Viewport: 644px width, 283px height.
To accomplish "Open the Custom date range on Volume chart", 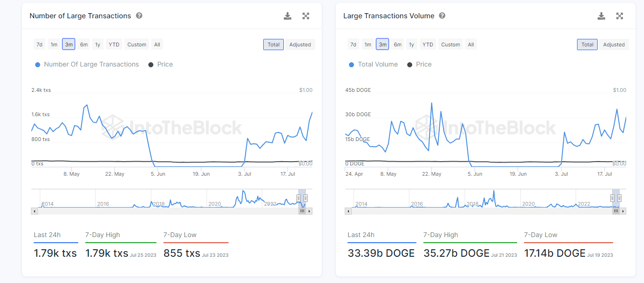I will coord(450,44).
